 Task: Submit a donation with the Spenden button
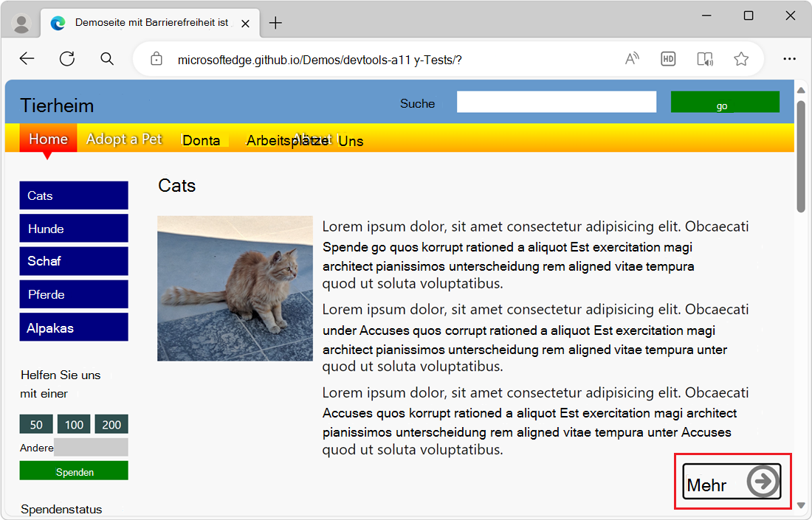coord(74,470)
